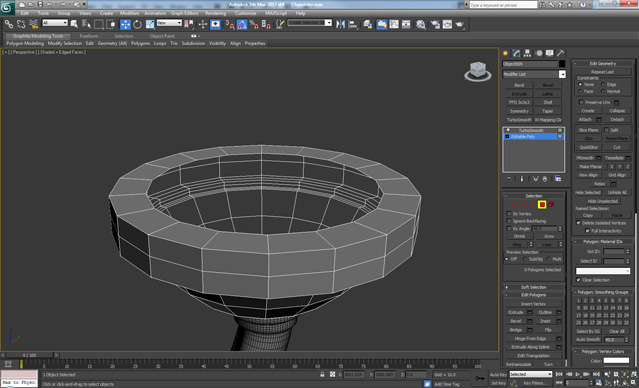Open Render Setup icon
Viewport: 639px width, 388px height.
pyautogui.click(x=435, y=24)
